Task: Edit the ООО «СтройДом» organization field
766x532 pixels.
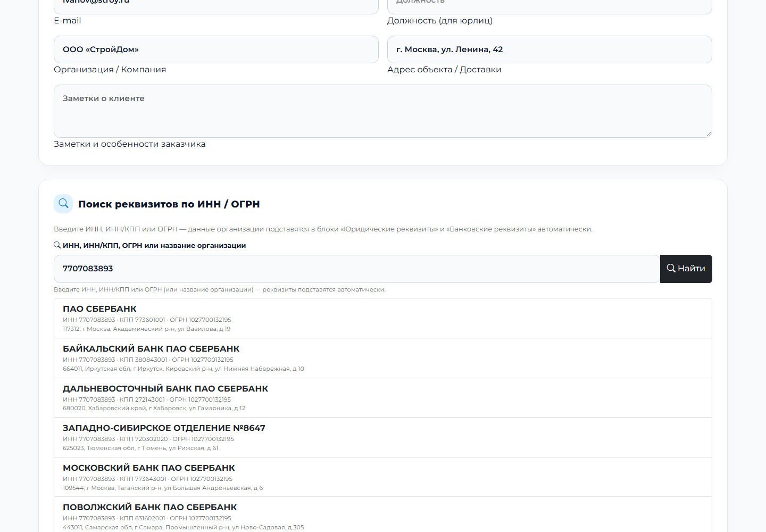Action: tap(216, 49)
